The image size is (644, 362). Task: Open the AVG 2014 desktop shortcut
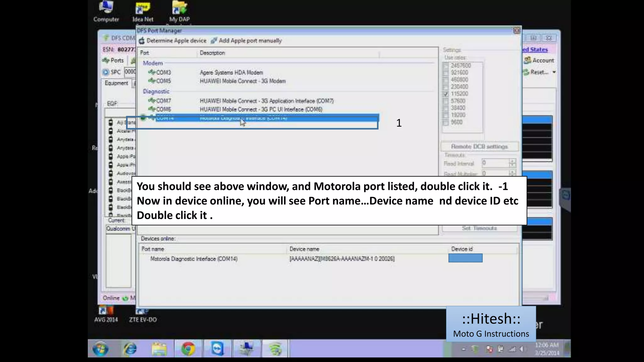106,315
